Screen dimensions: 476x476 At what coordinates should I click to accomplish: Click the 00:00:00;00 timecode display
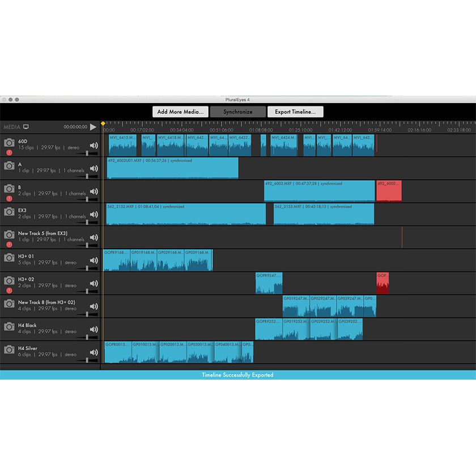[75, 127]
